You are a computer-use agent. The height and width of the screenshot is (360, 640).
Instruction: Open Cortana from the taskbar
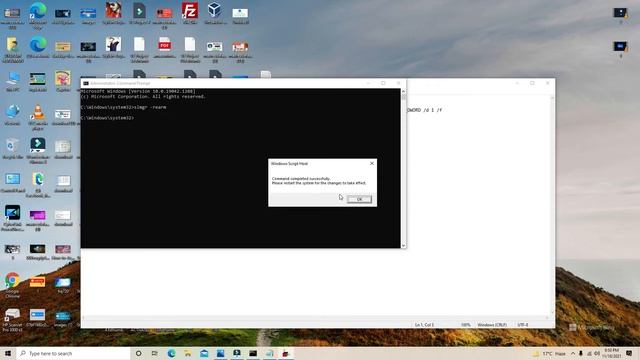(138, 353)
